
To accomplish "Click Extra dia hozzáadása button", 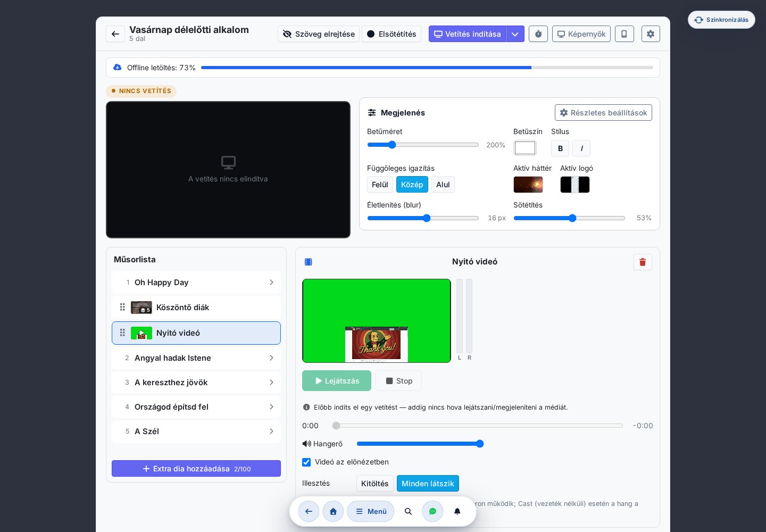I will pyautogui.click(x=196, y=469).
